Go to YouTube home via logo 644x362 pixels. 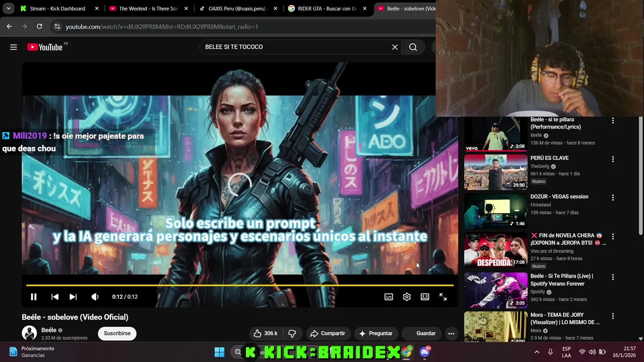click(x=45, y=47)
